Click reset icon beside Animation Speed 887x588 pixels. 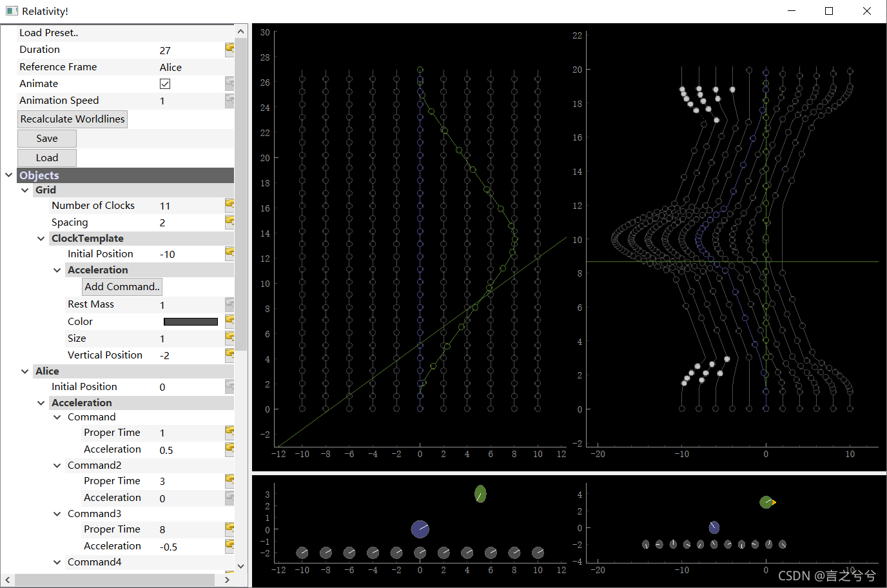coord(229,100)
